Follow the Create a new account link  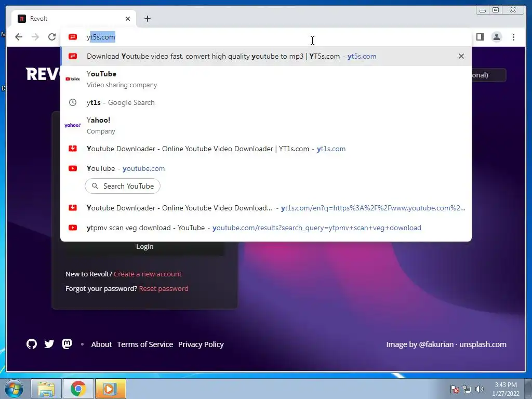coord(148,274)
